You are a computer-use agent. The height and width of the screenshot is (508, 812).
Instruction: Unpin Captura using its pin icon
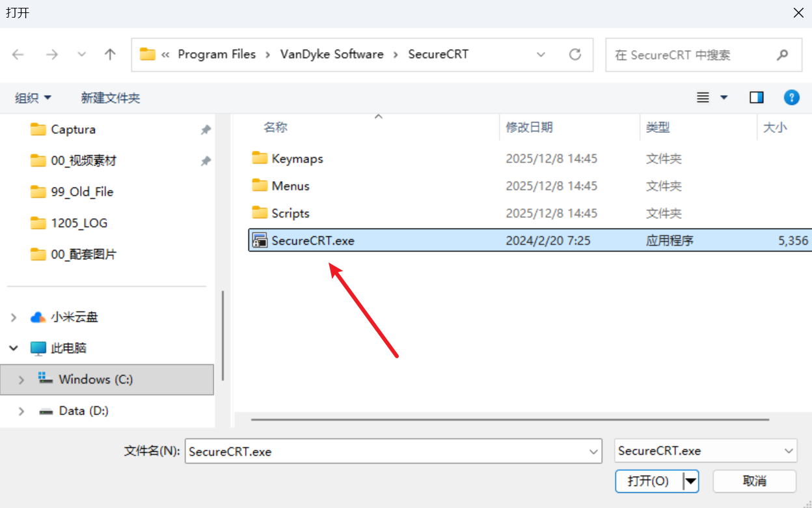pyautogui.click(x=206, y=130)
